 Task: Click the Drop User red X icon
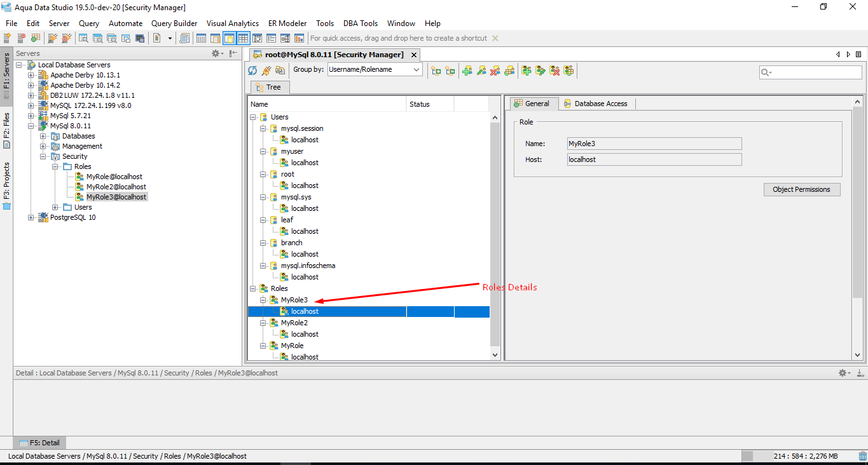pos(495,71)
